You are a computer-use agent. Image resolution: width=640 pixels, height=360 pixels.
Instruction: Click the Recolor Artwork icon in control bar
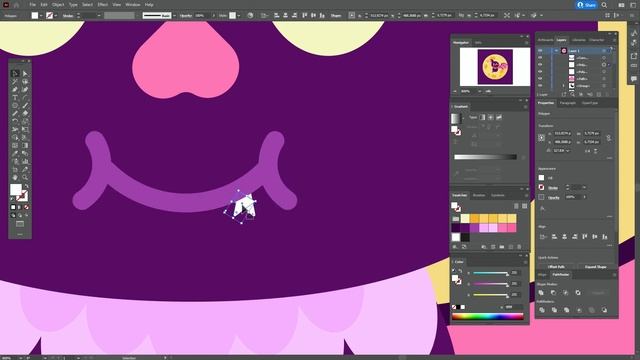[x=250, y=16]
